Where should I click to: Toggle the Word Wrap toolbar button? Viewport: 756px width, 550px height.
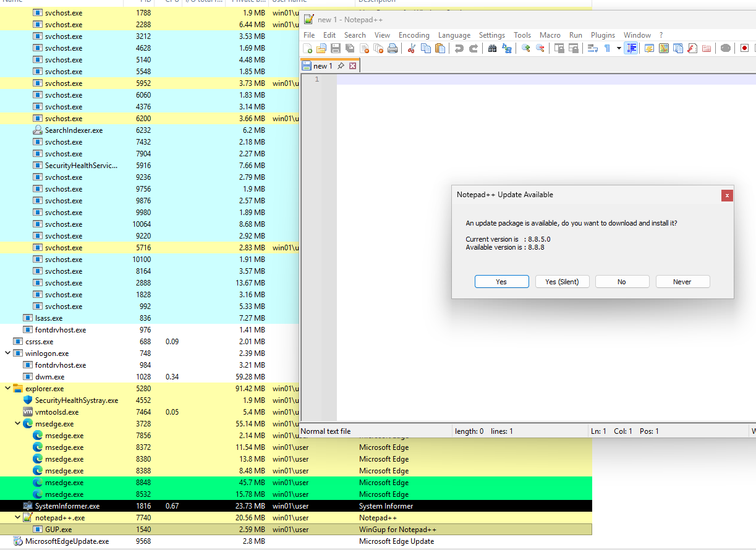tap(592, 48)
